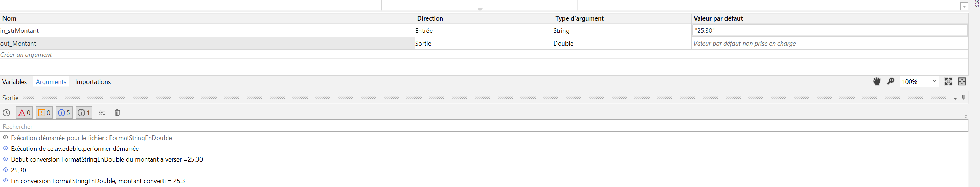Toggle the error messages filter
The image size is (980, 187).
[24, 112]
